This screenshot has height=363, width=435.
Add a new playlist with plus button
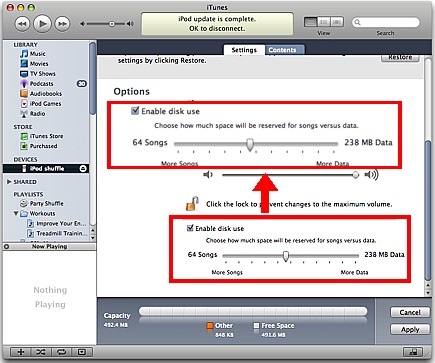click(x=21, y=352)
